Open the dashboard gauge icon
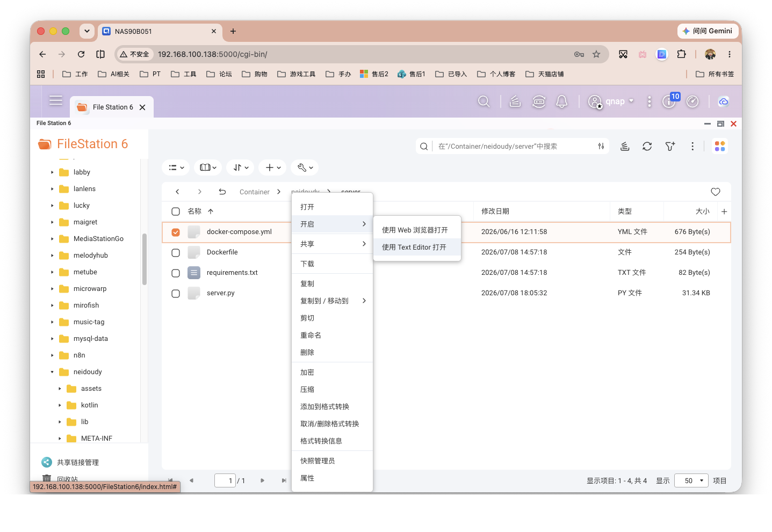The height and width of the screenshot is (532, 772). (692, 101)
